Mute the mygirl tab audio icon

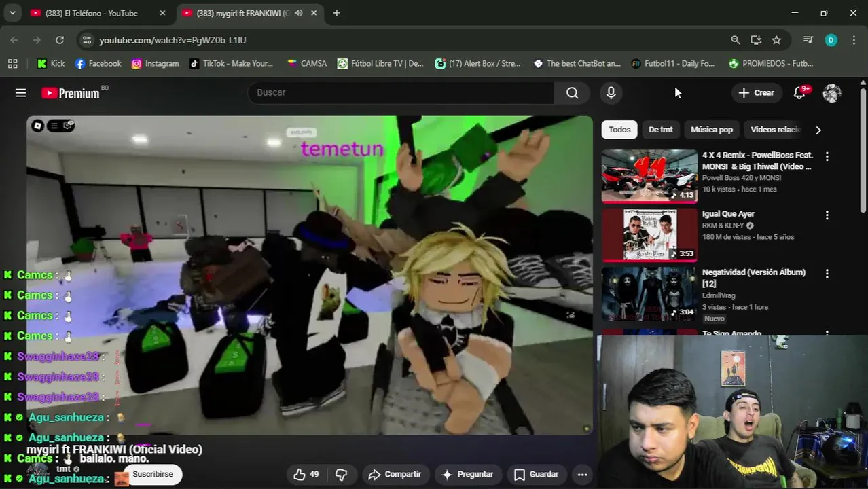pyautogui.click(x=298, y=13)
